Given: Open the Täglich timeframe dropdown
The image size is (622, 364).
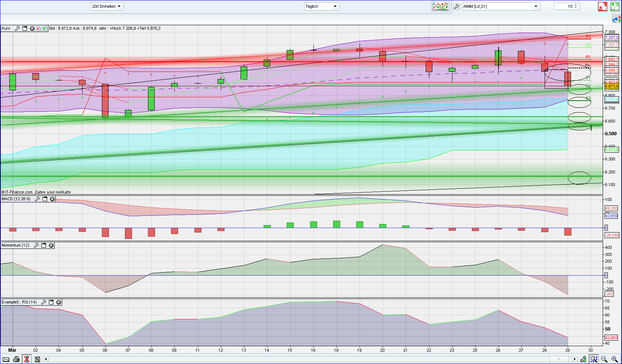Looking at the screenshot, I should click(x=321, y=6).
